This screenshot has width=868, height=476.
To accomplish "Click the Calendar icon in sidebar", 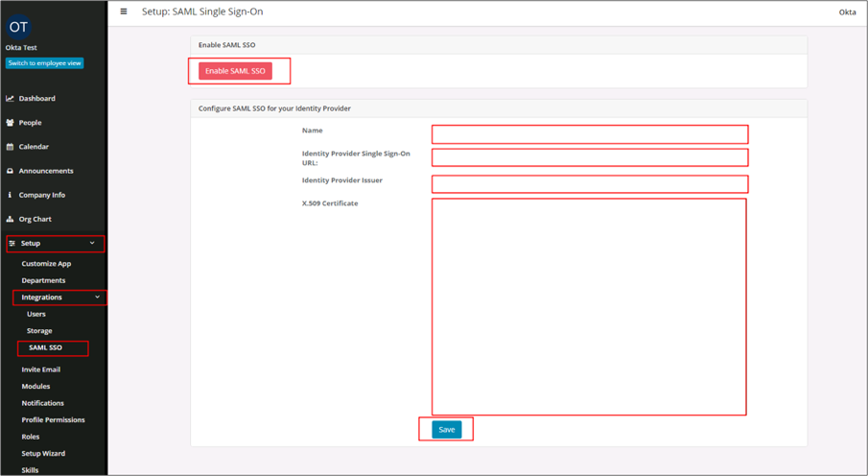I will click(x=11, y=147).
